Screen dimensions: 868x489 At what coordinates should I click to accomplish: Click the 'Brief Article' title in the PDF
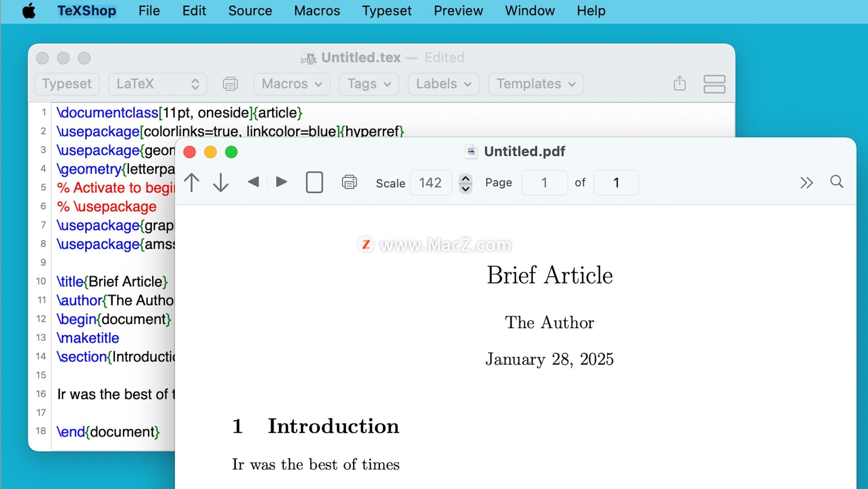tap(550, 275)
